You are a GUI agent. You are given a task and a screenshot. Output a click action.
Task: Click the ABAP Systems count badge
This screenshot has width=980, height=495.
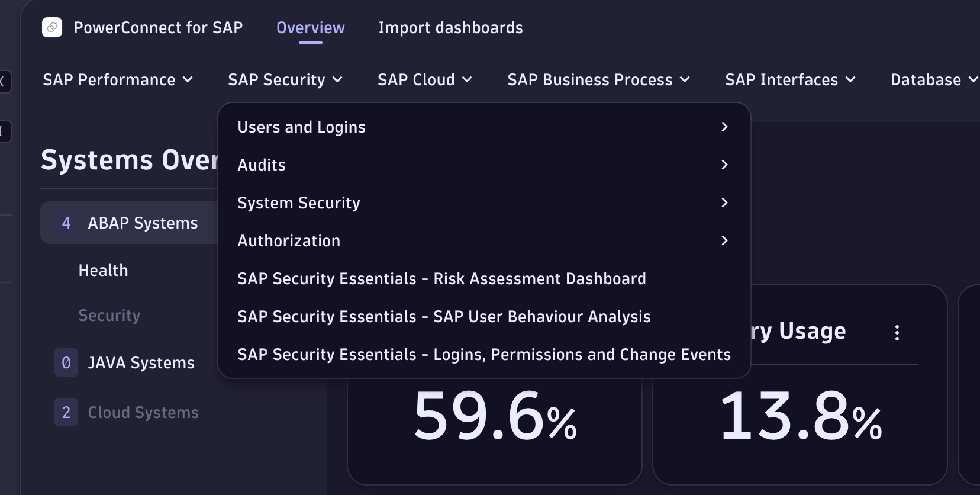click(66, 223)
